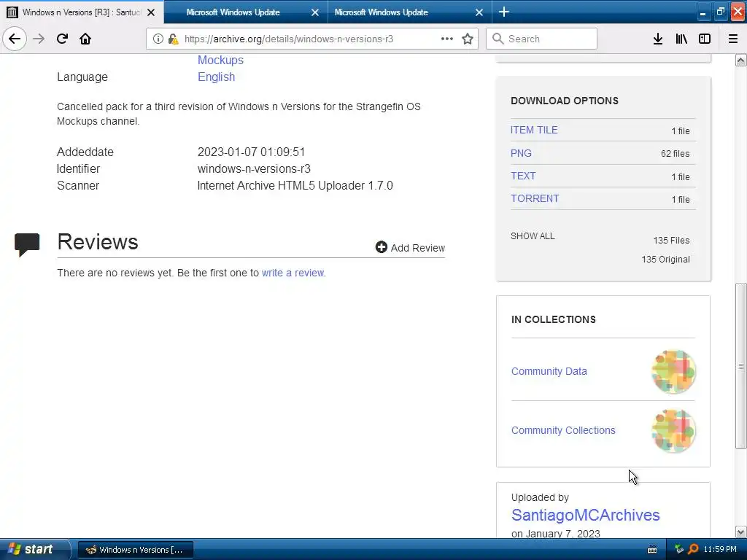Click the Reviews speech bubble icon
The width and height of the screenshot is (747, 560).
coord(27,244)
